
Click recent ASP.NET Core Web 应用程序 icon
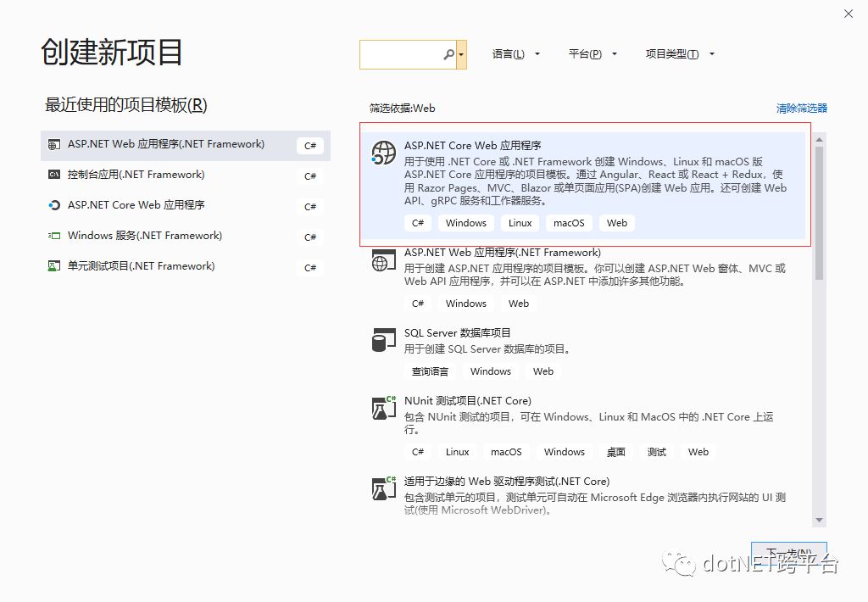pyautogui.click(x=53, y=205)
